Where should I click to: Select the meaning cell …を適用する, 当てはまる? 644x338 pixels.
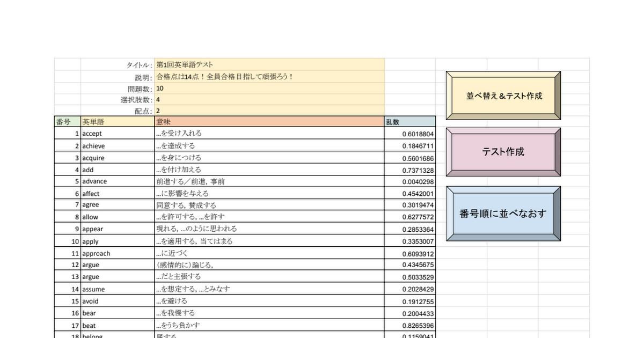click(269, 241)
